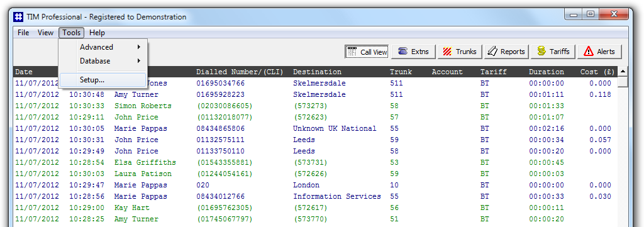Click the Duration column header
Screen dimensions: 644x227
coord(547,72)
